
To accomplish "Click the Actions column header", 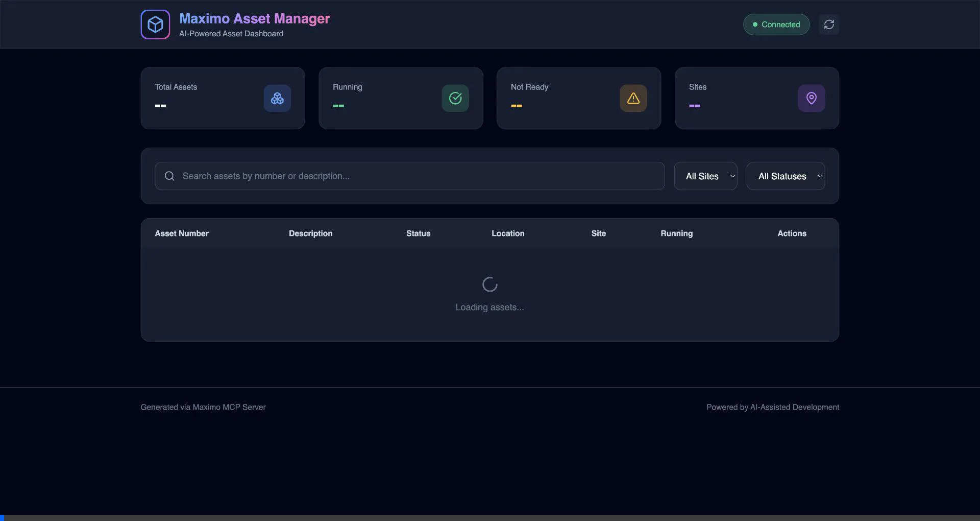I will point(792,233).
